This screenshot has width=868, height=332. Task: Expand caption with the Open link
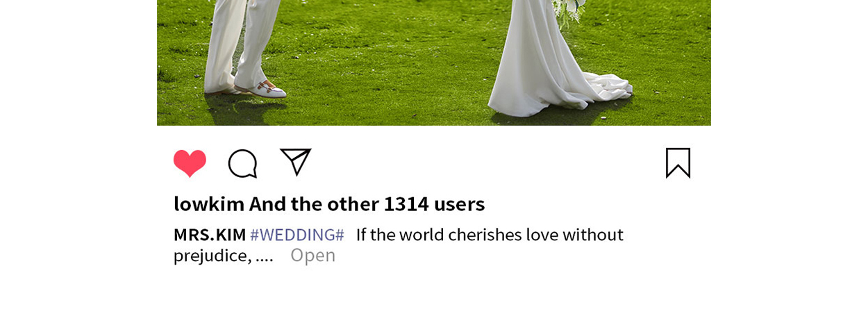pos(312,255)
